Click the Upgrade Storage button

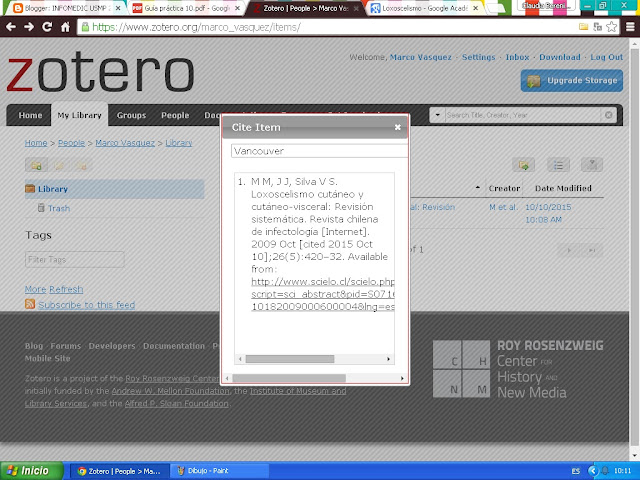[x=572, y=80]
